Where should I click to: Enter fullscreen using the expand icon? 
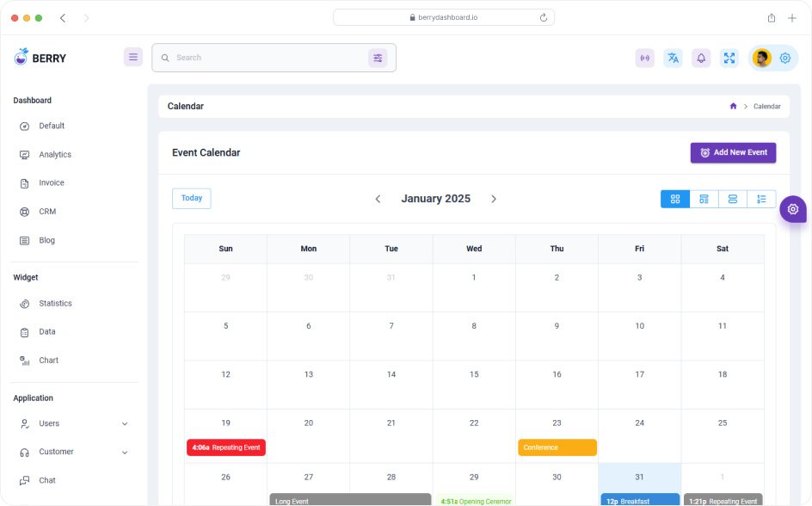coord(729,58)
